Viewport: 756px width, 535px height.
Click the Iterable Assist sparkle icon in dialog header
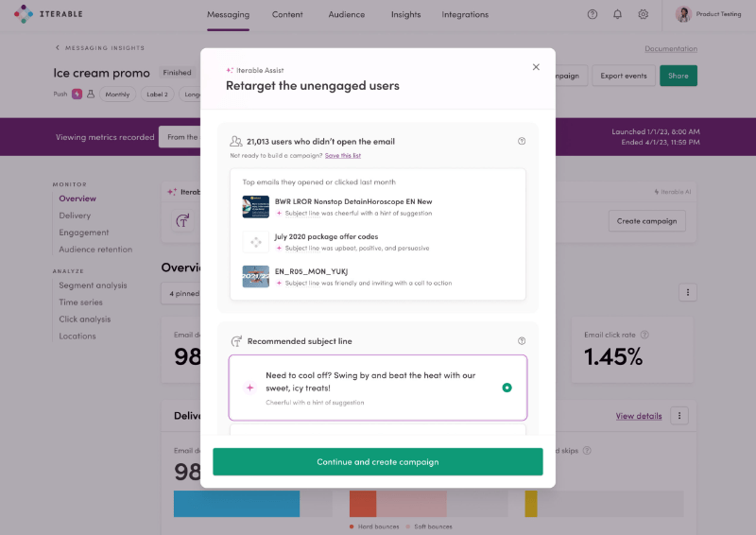[x=230, y=70]
